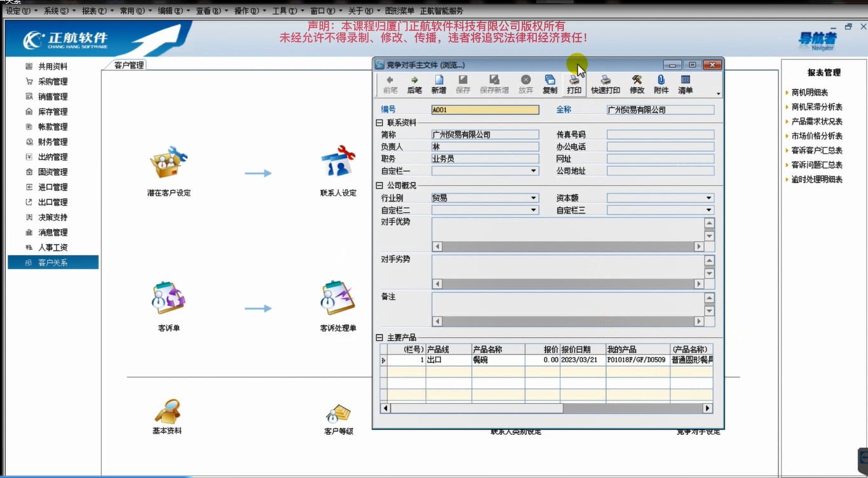
Task: Collapse the 公司概况 section
Action: click(379, 186)
